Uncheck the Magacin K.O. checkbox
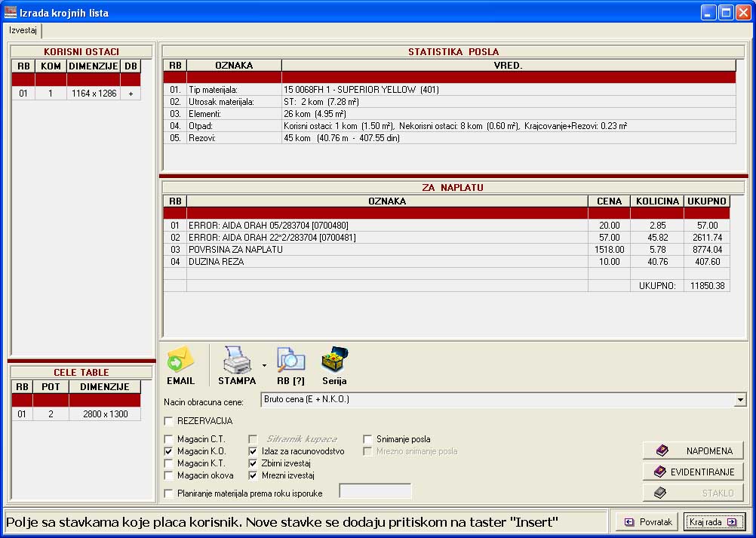Viewport: 756px width, 538px height. pyautogui.click(x=168, y=451)
